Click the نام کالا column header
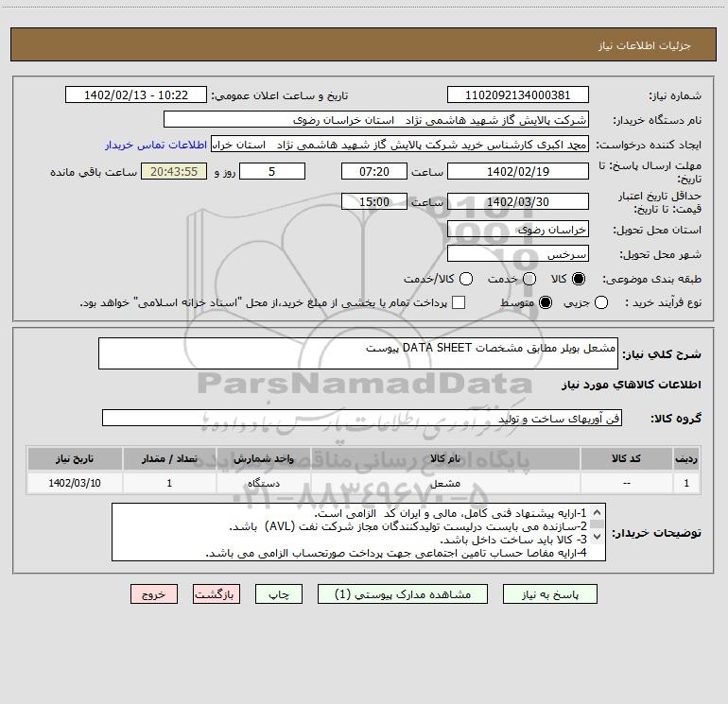Viewport: 728px width, 704px height. (445, 458)
